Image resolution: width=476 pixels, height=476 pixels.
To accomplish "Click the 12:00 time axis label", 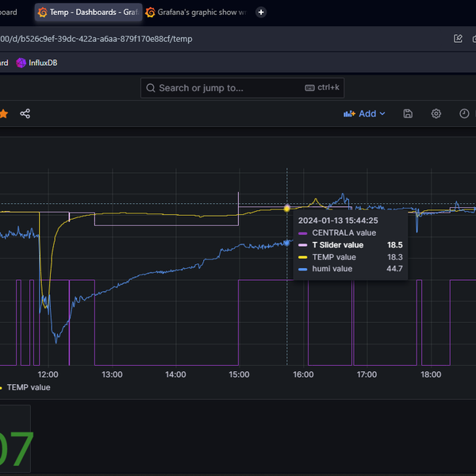I will (x=48, y=374).
